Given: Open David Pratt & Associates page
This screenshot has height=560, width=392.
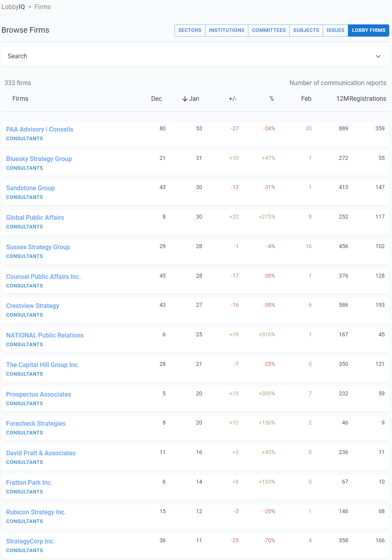Looking at the screenshot, I should pyautogui.click(x=41, y=453).
